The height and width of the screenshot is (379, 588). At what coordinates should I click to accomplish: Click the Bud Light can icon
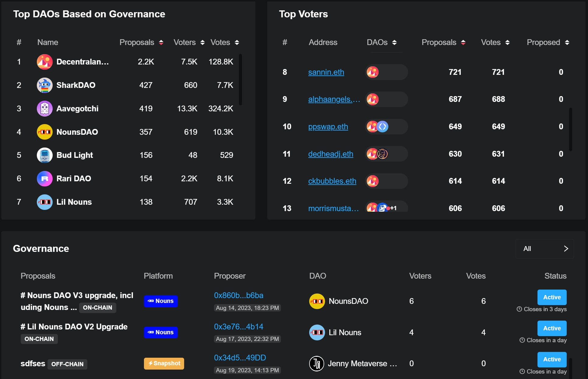click(44, 155)
